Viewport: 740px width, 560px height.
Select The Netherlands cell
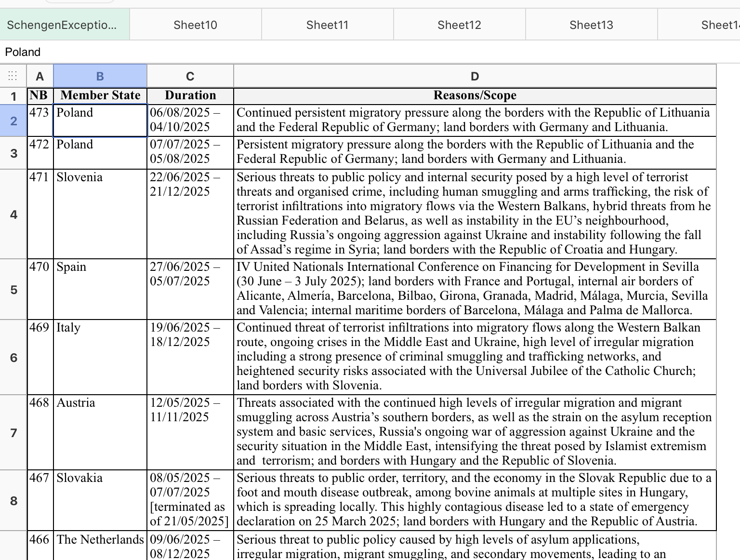coord(100,546)
